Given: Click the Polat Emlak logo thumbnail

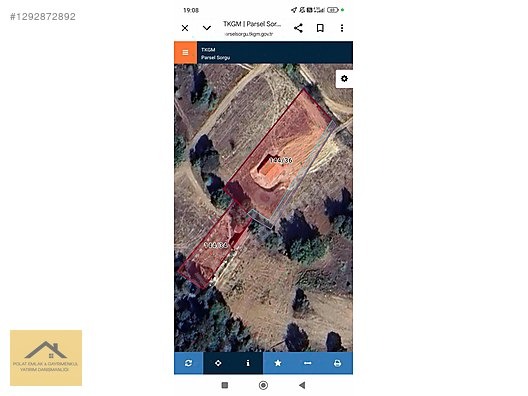Looking at the screenshot, I should [46, 358].
